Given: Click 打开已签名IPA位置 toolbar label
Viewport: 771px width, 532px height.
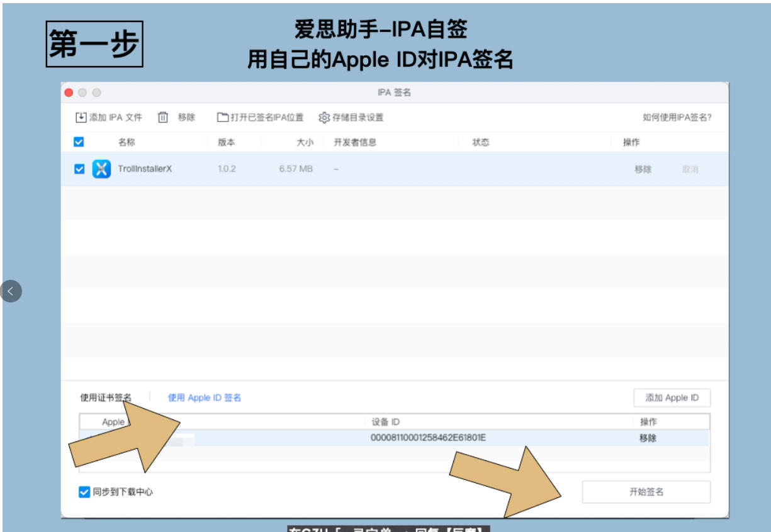Looking at the screenshot, I should point(267,118).
